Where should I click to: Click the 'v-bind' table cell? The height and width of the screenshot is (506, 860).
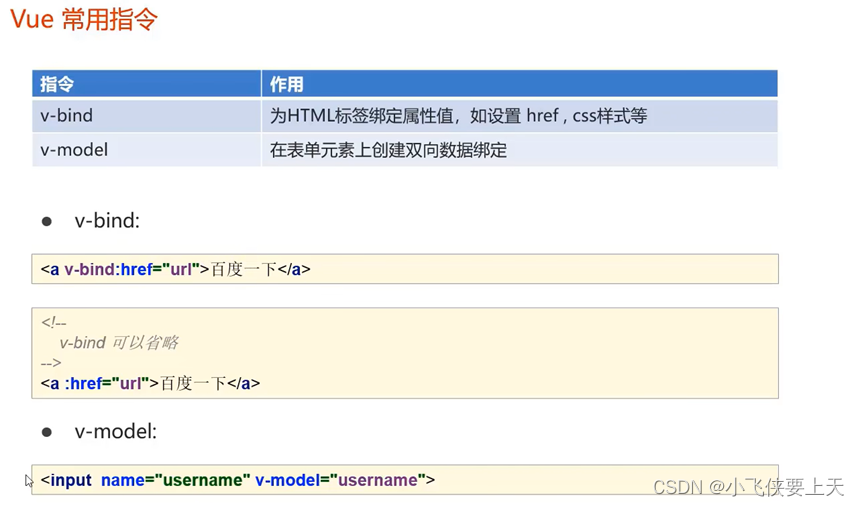coord(146,116)
